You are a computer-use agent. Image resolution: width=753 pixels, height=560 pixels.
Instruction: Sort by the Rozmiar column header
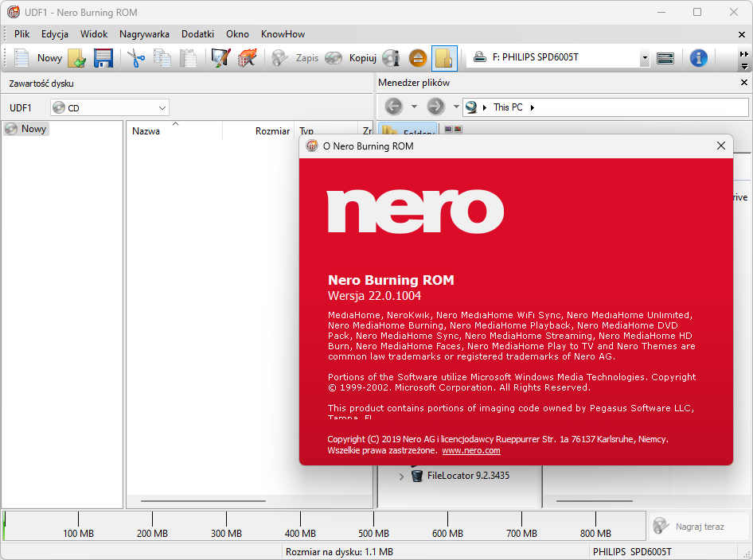coord(258,131)
